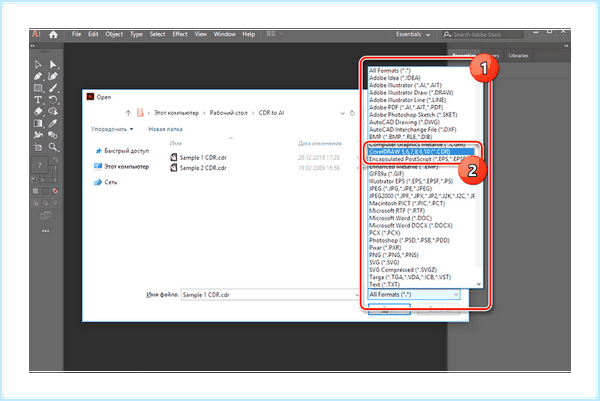600x401 pixels.
Task: Choose SVG (*.SVG) format in list
Action: click(384, 262)
